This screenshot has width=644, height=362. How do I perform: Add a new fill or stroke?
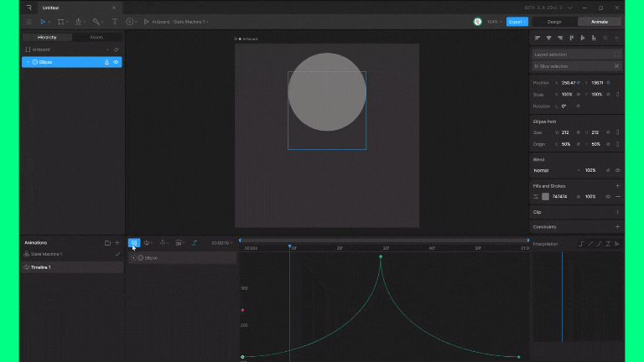(617, 186)
